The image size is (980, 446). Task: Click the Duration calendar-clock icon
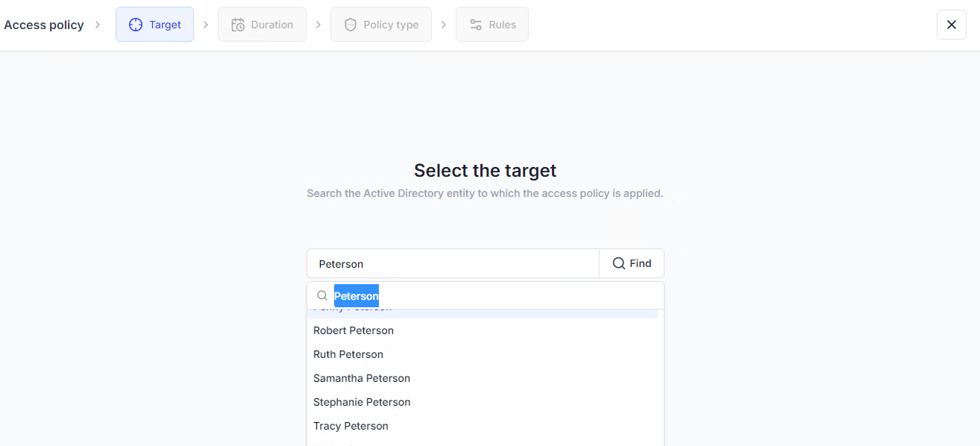[x=238, y=25]
